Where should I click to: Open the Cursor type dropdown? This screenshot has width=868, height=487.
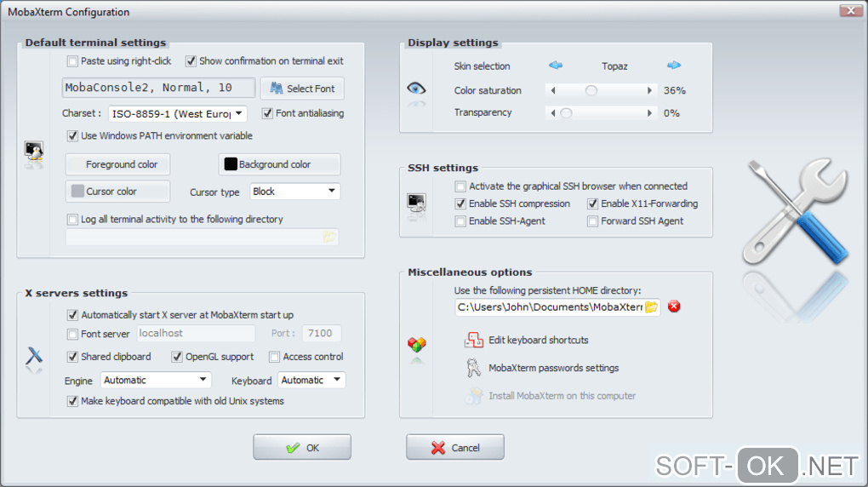tap(295, 192)
